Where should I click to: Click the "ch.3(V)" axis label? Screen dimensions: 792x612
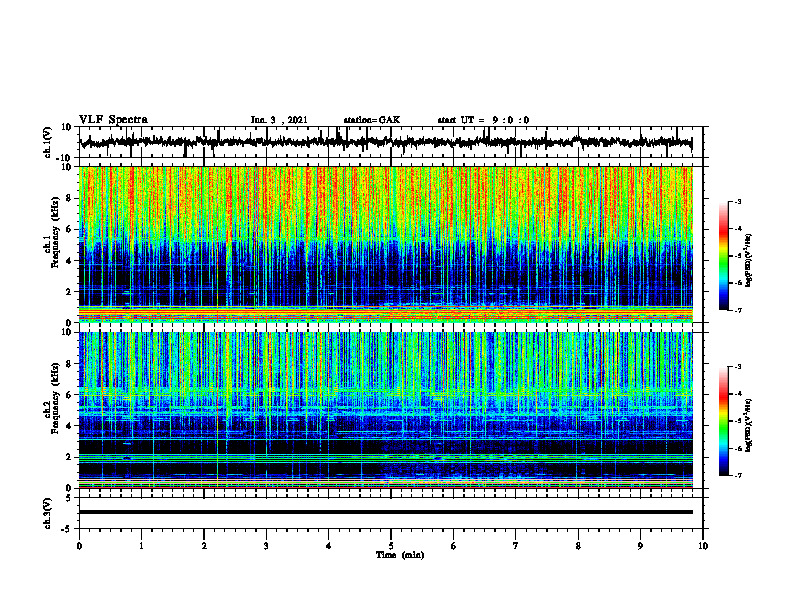(x=48, y=513)
